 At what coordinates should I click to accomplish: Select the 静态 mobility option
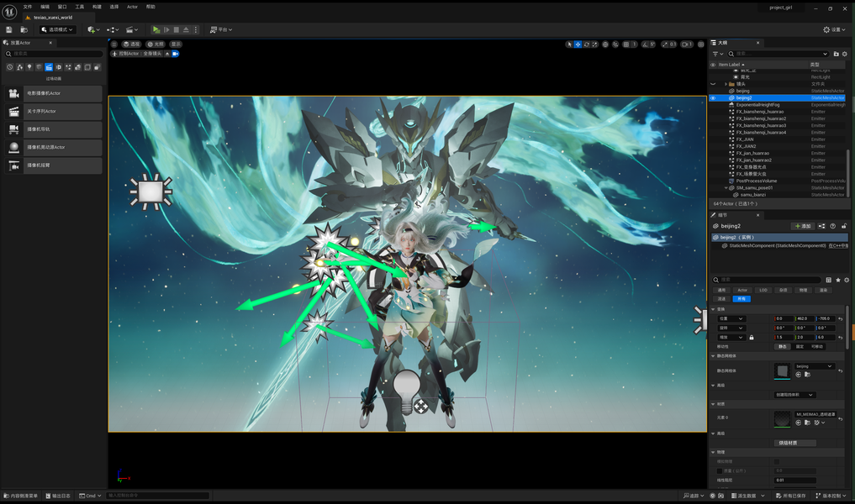pos(783,347)
